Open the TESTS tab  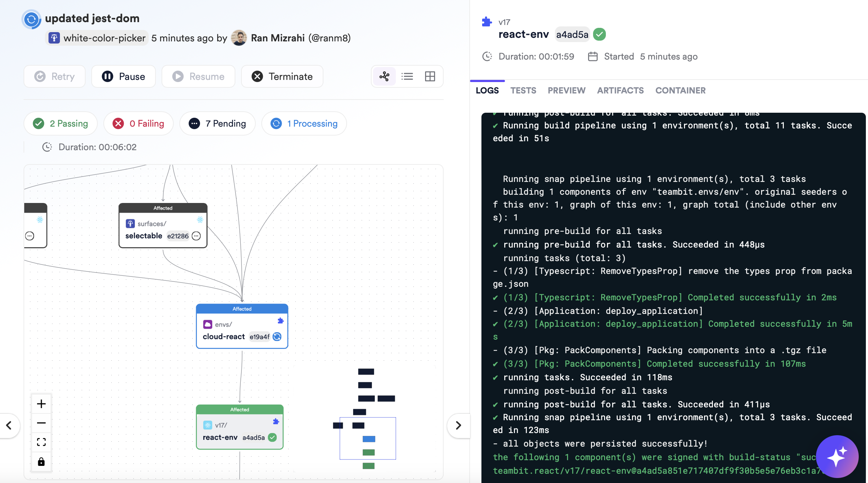click(523, 90)
